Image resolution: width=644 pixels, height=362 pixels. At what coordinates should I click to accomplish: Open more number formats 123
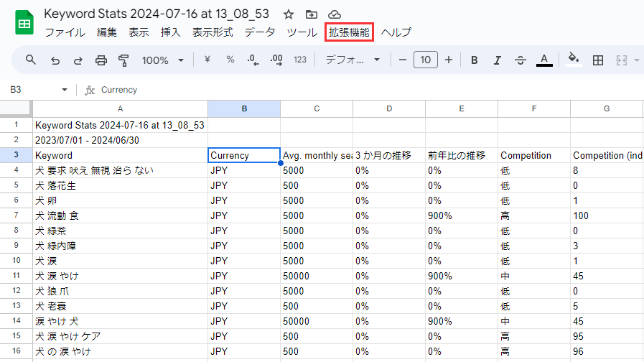coord(300,60)
